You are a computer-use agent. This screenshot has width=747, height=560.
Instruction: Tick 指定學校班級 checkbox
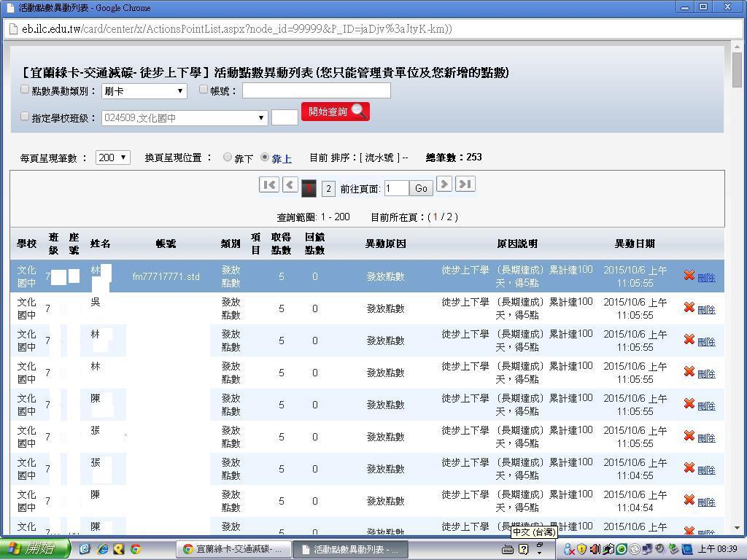(25, 116)
